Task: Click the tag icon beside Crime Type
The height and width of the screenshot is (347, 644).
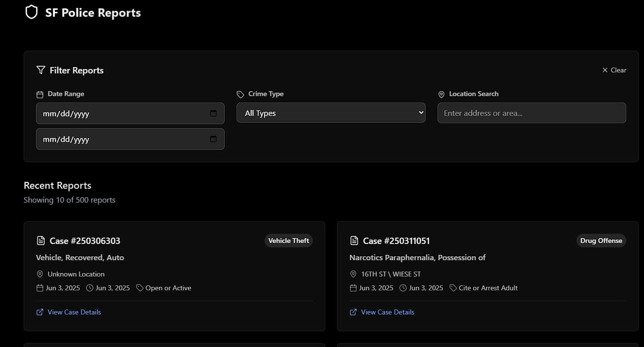Action: [240, 94]
